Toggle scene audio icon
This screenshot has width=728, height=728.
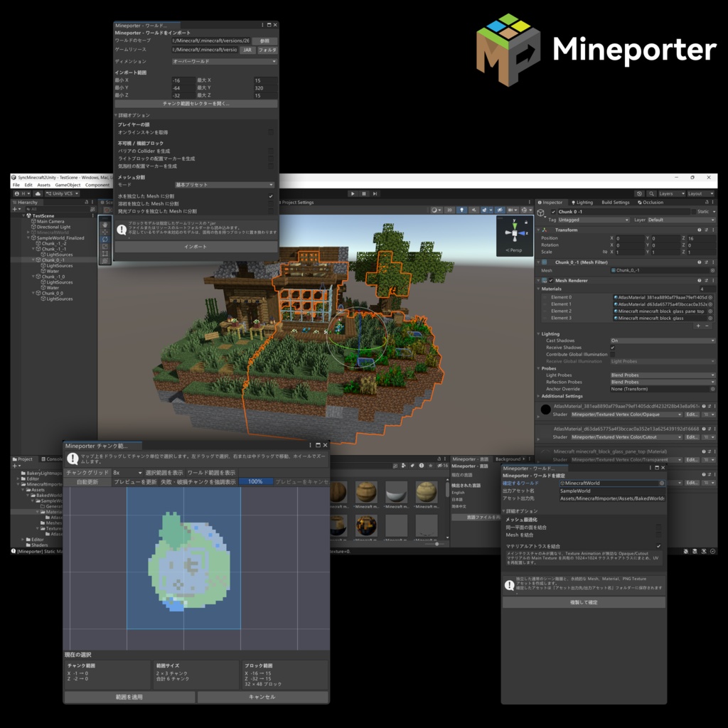point(473,210)
